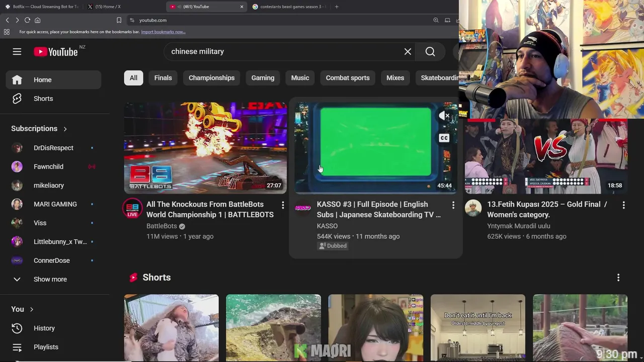
Task: Open KASSO #3 Full Episode title
Action: click(378, 209)
